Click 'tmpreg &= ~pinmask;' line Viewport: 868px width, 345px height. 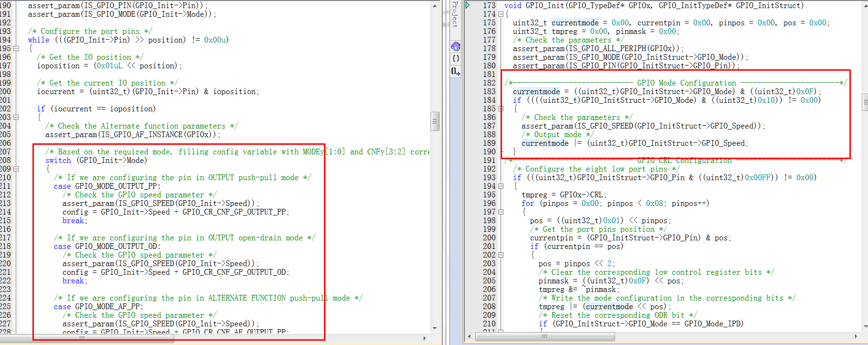point(579,290)
